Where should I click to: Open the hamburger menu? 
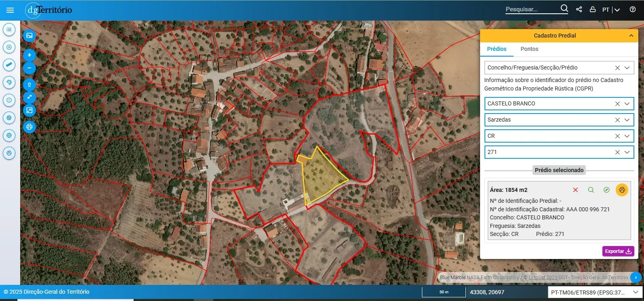[x=10, y=10]
